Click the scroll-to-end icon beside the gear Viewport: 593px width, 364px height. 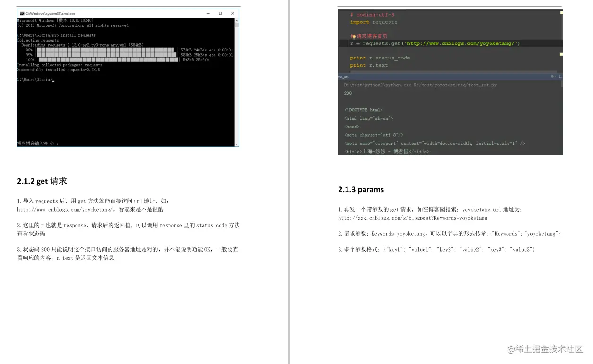(x=559, y=76)
